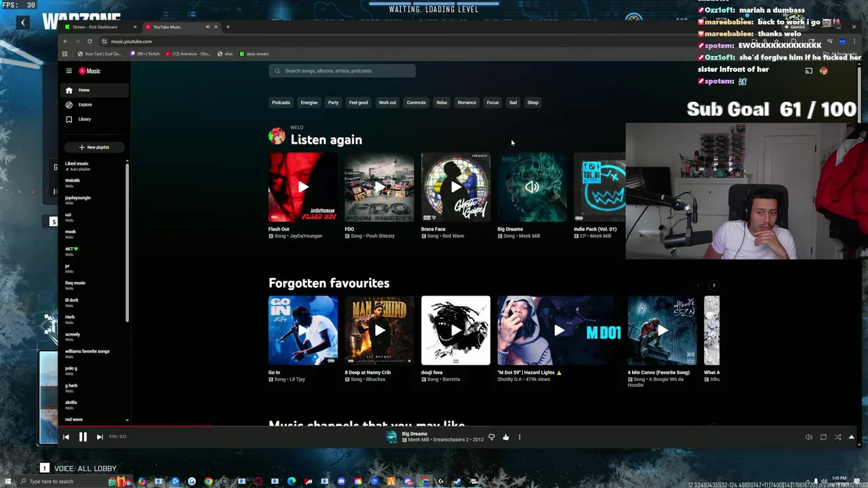Select the Sleep mood chip
868x488 pixels.
click(x=533, y=102)
